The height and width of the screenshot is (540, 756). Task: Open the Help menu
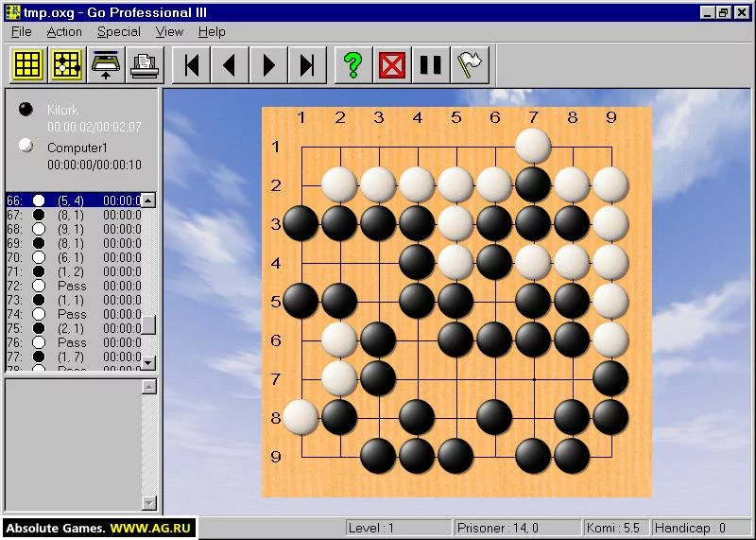pos(212,32)
